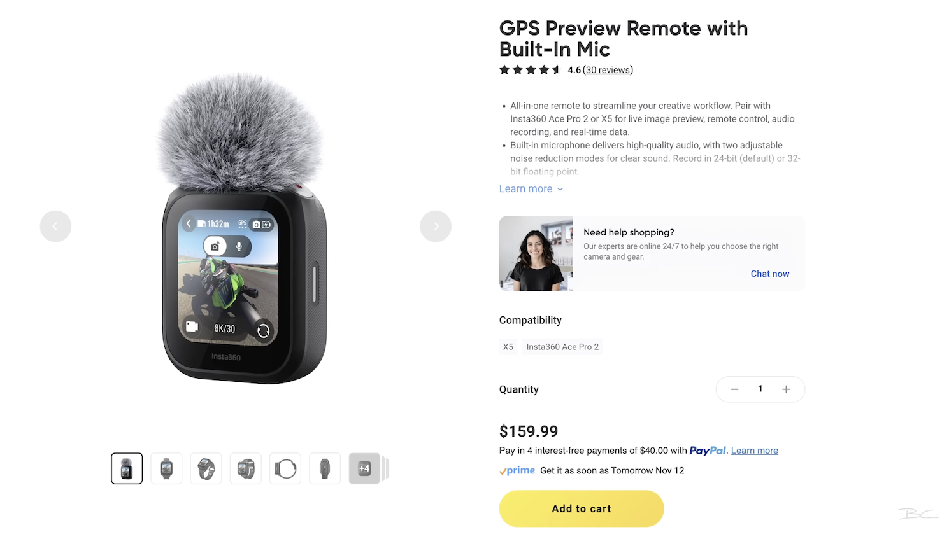Open the 30 reviews link

click(x=608, y=70)
